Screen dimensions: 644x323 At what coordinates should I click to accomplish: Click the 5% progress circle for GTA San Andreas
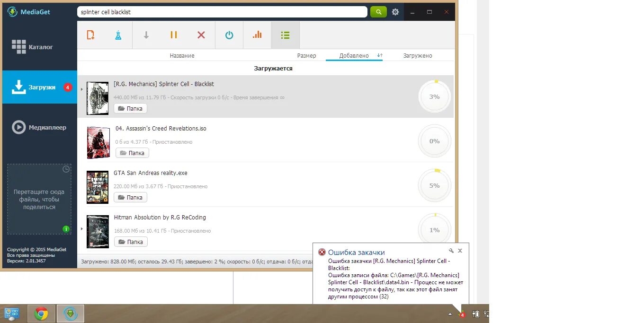[x=435, y=185]
